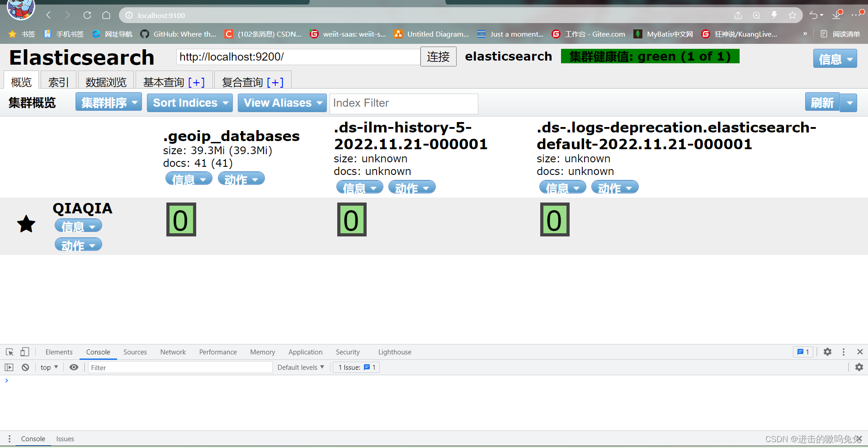Click the lightning bolt icon in address bar
868x448 pixels.
coord(774,15)
